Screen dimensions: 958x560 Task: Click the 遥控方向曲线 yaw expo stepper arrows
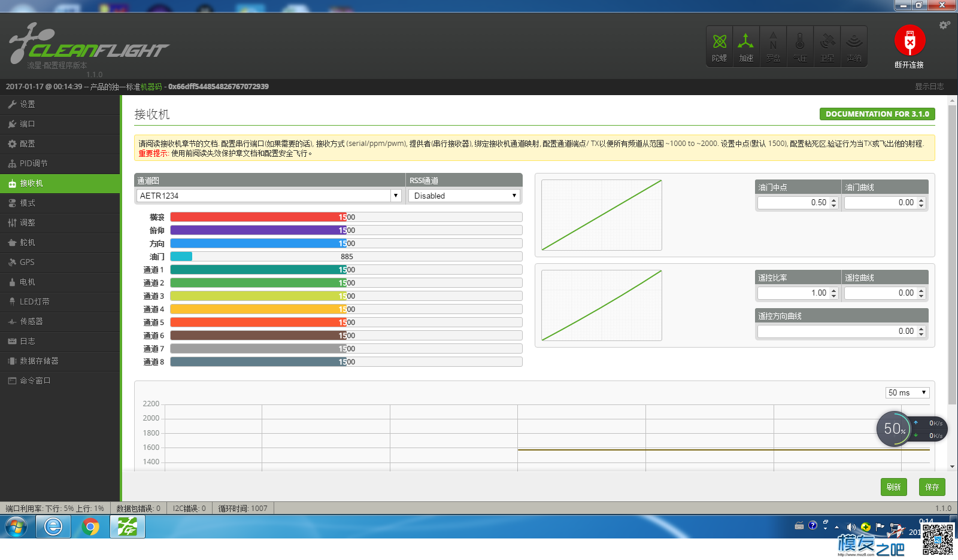pos(921,331)
